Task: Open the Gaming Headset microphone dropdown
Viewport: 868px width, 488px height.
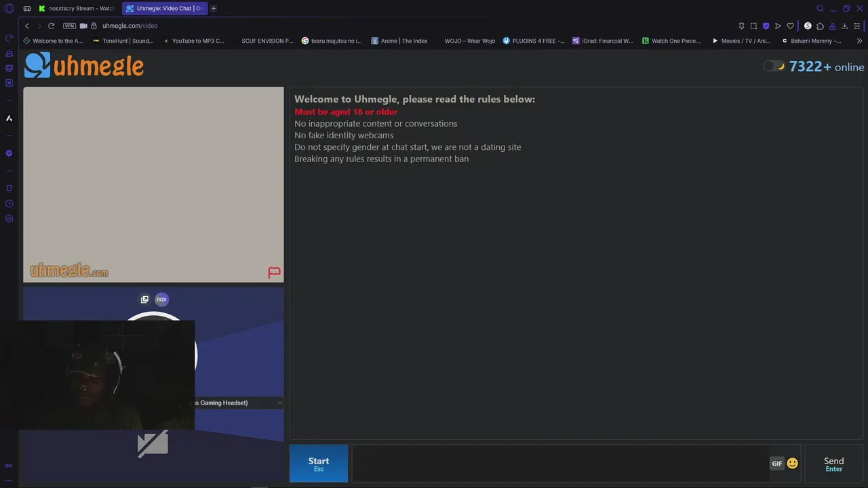Action: (237, 403)
